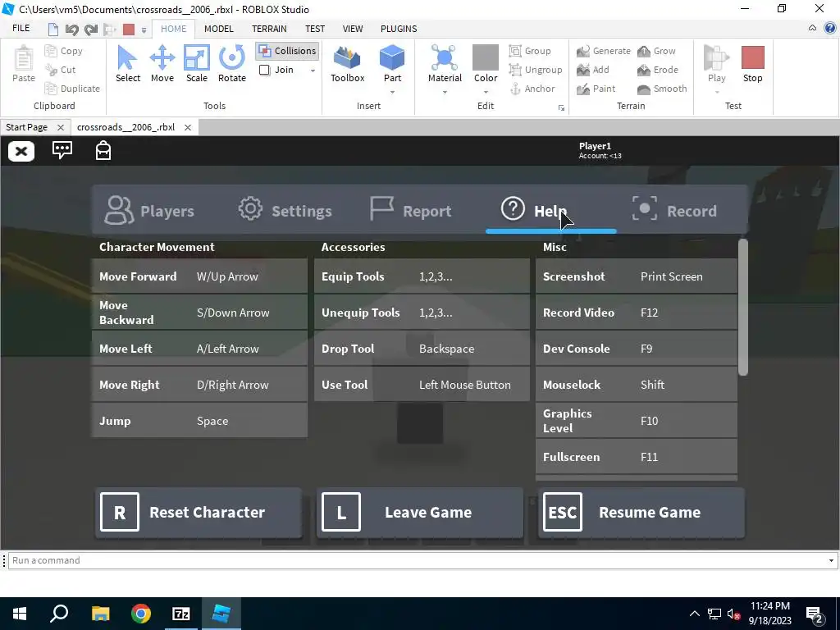This screenshot has width=840, height=630.
Task: Switch to the VIEW ribbon tab
Action: (x=353, y=29)
